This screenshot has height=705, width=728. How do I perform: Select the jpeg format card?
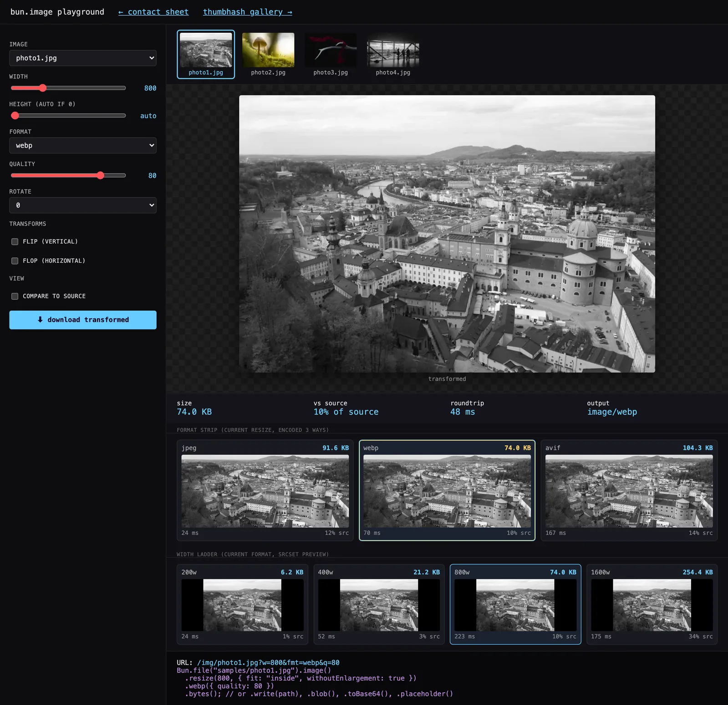[265, 490]
